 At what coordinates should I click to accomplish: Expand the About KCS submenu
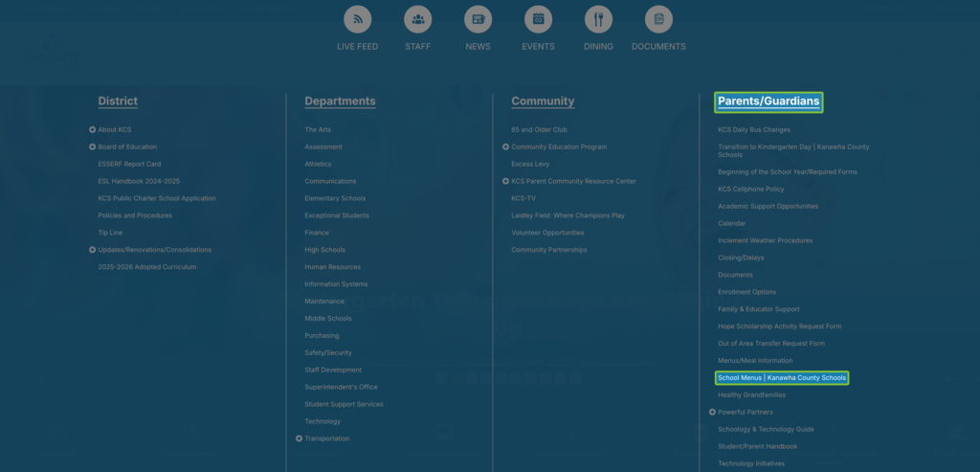tap(93, 130)
